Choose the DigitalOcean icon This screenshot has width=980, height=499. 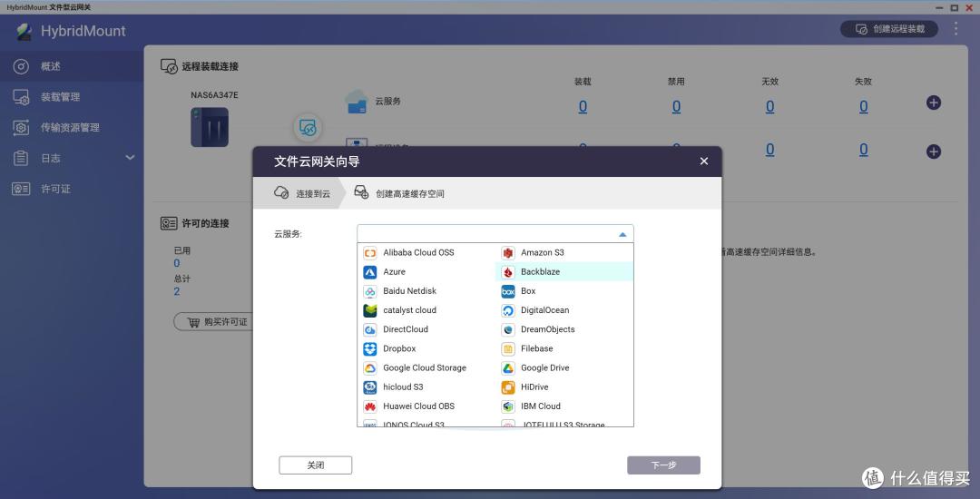click(x=508, y=310)
